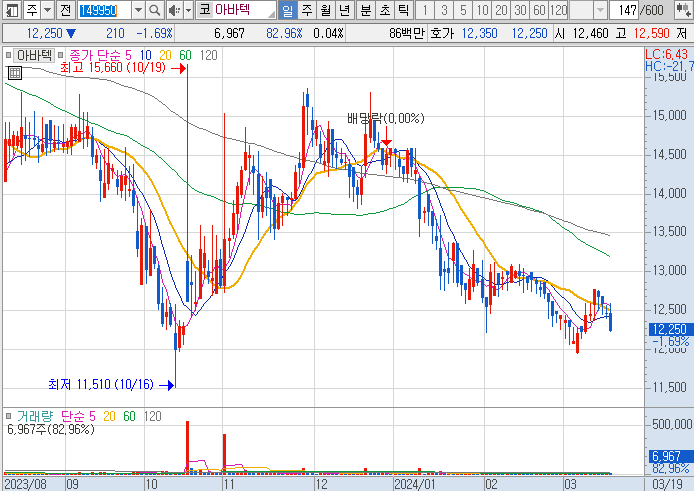Click the 03/19 date label
This screenshot has width=694, height=491.
point(669,484)
